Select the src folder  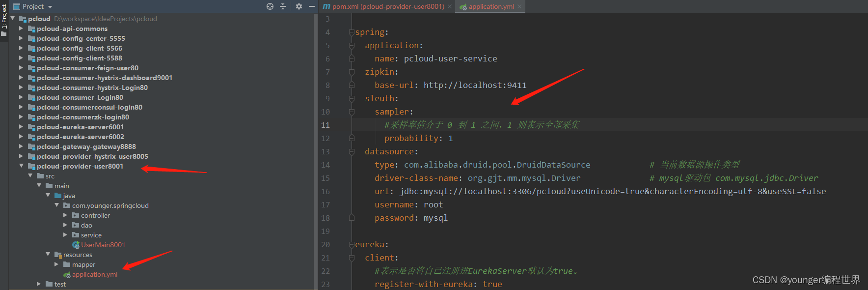point(50,176)
